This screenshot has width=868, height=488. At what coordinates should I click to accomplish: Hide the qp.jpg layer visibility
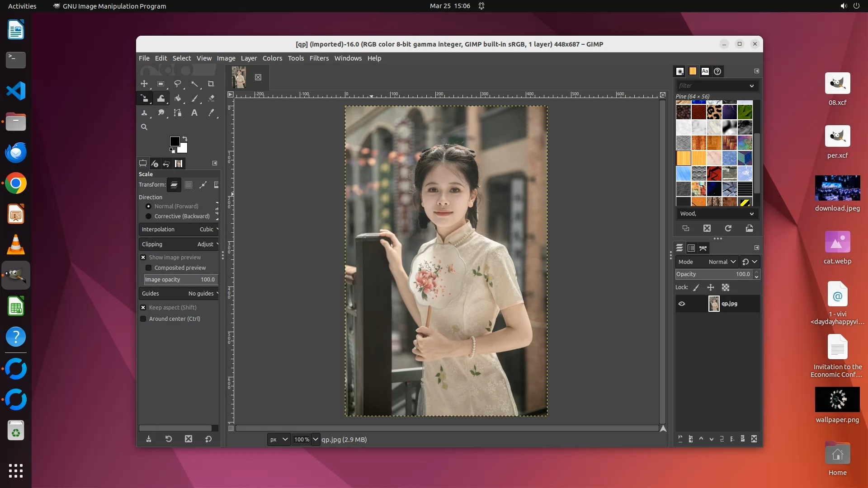point(682,304)
